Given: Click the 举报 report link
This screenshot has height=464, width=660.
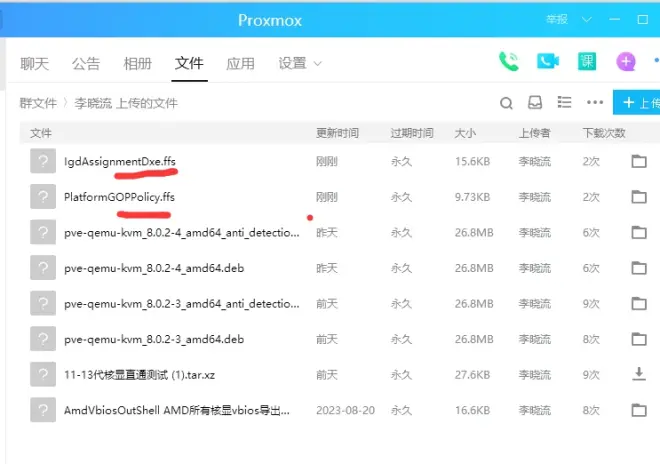Looking at the screenshot, I should coord(557,19).
